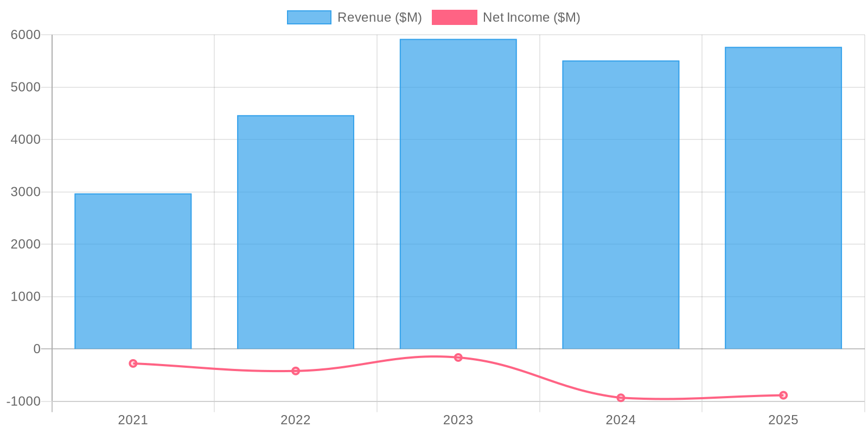Pick the 2025 net income line marker
Viewport: 868px width, 434px height.
click(x=783, y=395)
